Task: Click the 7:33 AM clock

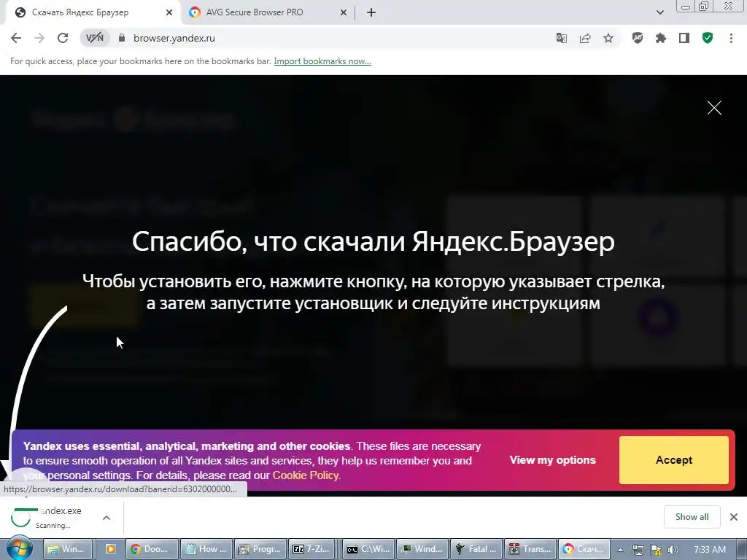Action: tap(710, 550)
